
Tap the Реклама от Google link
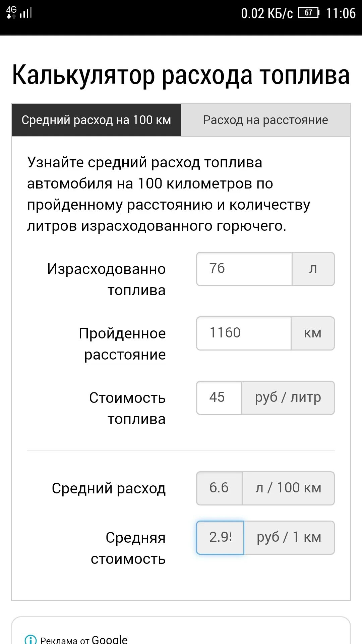pyautogui.click(x=84, y=640)
